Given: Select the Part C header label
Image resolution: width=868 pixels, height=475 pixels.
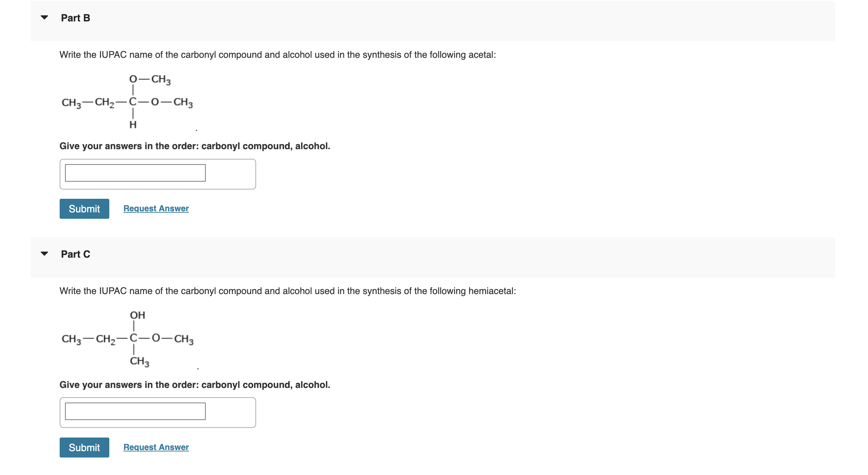Looking at the screenshot, I should (75, 254).
